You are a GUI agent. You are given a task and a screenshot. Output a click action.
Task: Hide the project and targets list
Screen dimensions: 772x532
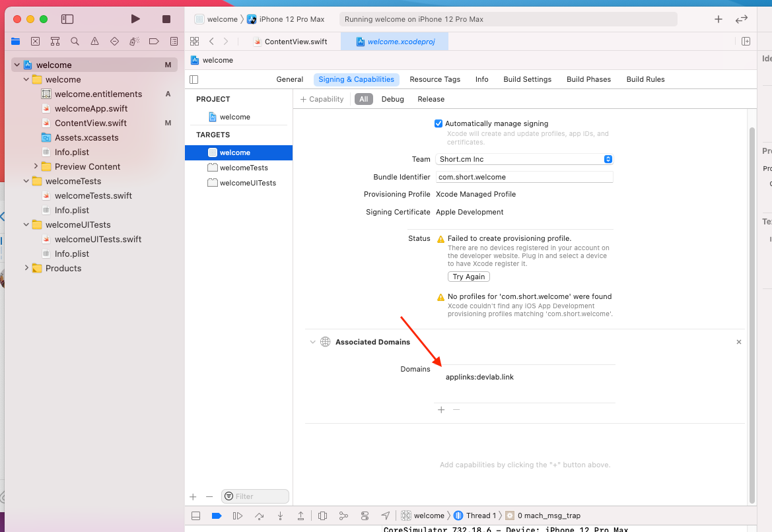click(194, 79)
